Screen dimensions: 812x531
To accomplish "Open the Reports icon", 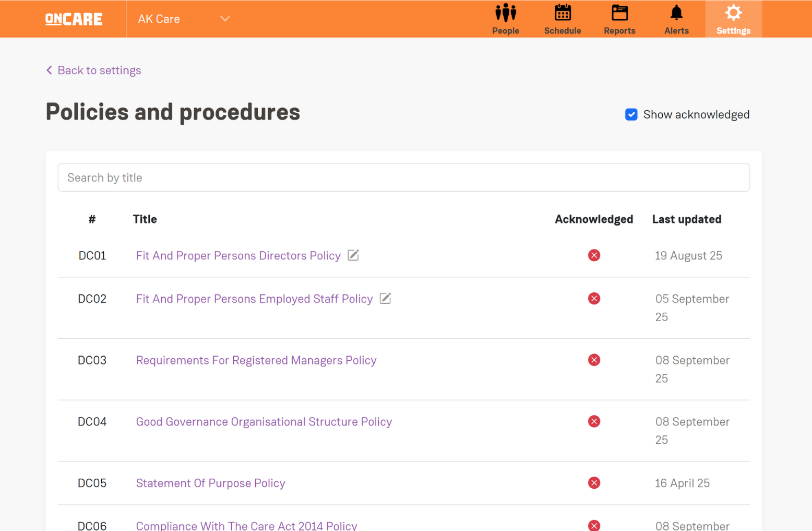I will tap(619, 13).
